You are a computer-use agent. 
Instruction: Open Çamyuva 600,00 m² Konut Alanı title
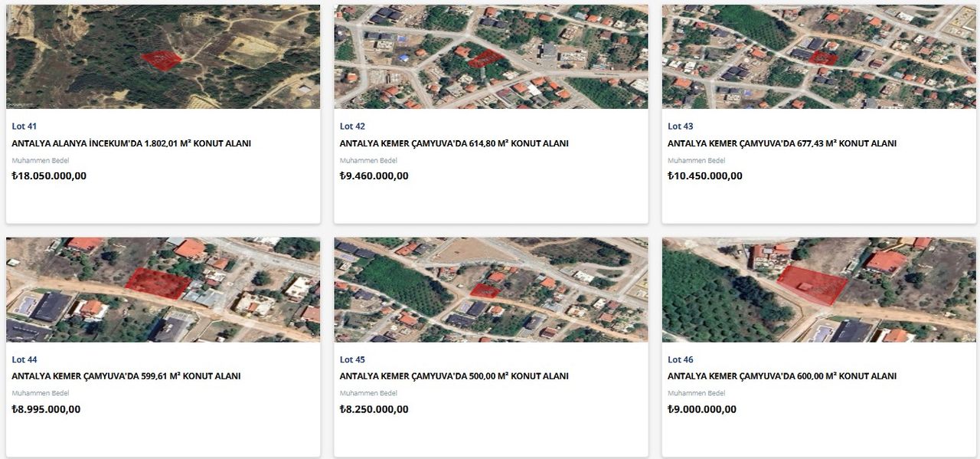click(x=782, y=376)
